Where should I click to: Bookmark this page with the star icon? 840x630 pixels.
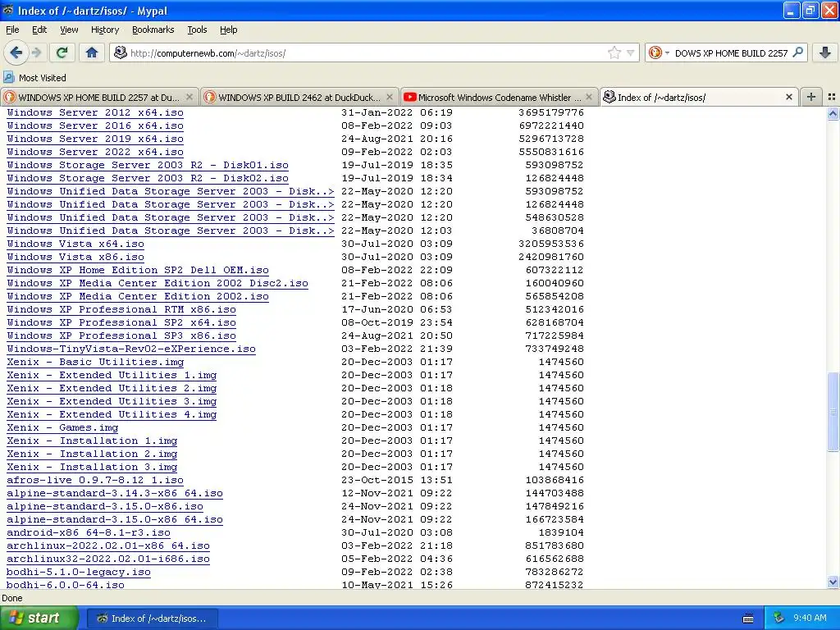pyautogui.click(x=614, y=52)
